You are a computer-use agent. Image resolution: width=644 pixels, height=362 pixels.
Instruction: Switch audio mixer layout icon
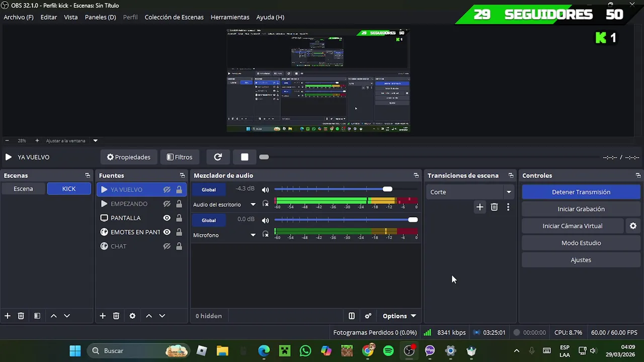352,316
